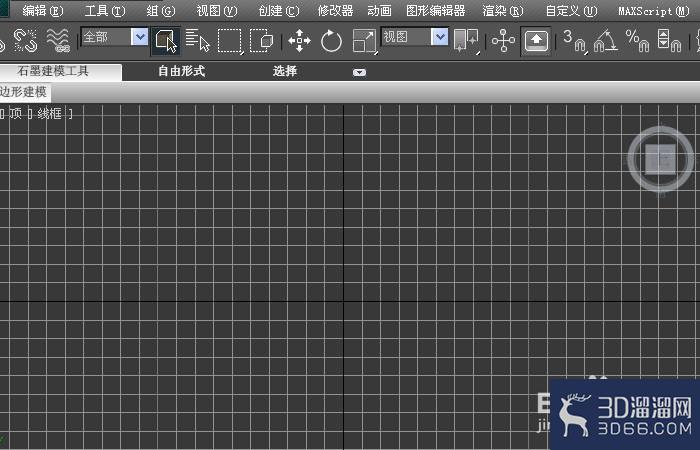
Task: Open the 渲染(R) menu
Action: pyautogui.click(x=503, y=11)
